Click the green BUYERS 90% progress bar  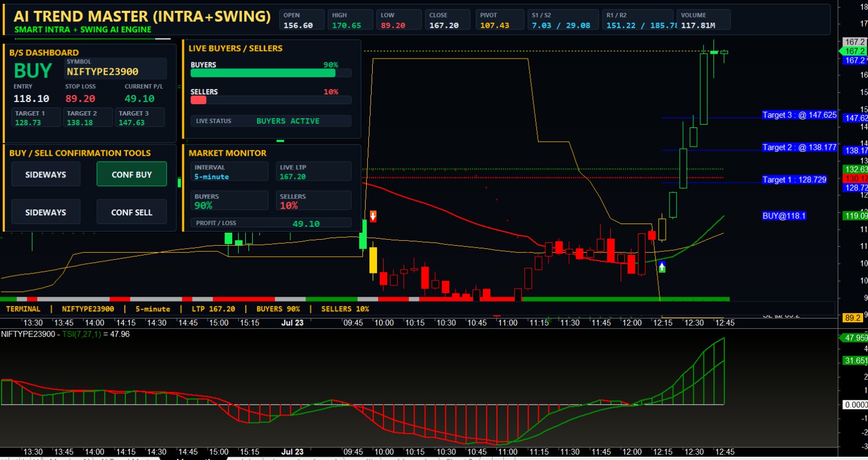click(263, 73)
